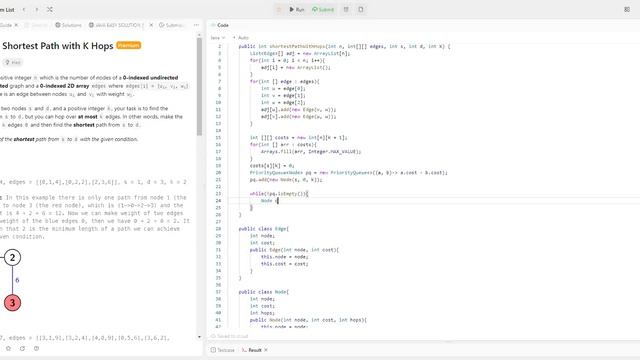
Task: Switch to the Submissions tab
Action: (171, 25)
